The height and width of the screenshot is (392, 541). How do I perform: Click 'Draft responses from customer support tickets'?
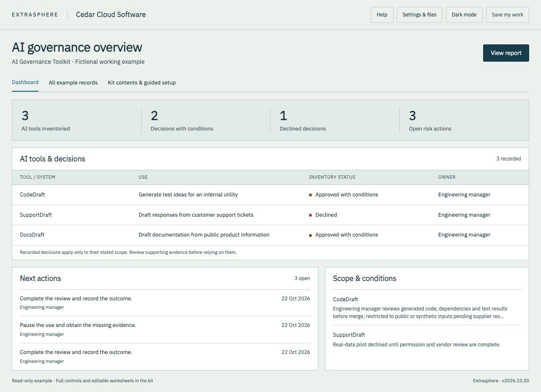click(x=196, y=215)
